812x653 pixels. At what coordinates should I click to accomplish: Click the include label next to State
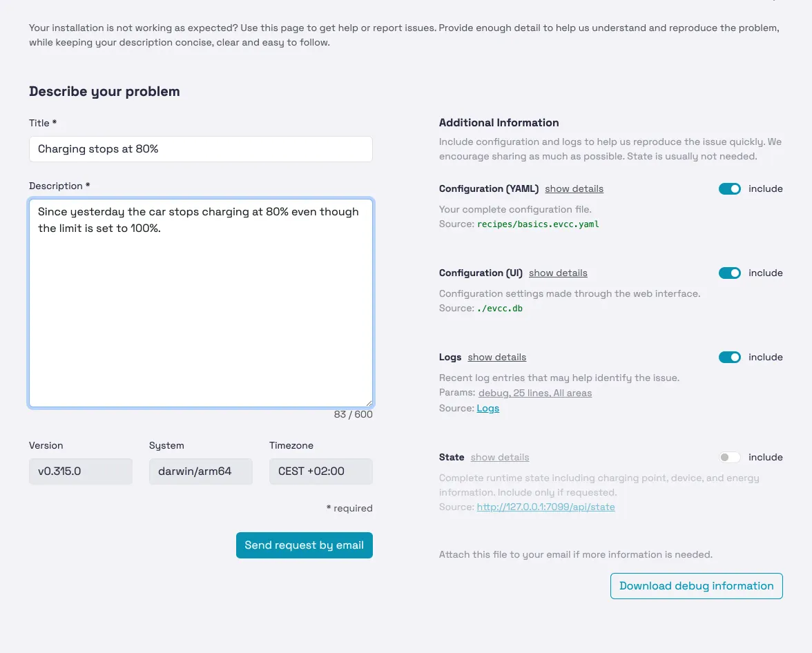[x=765, y=457]
